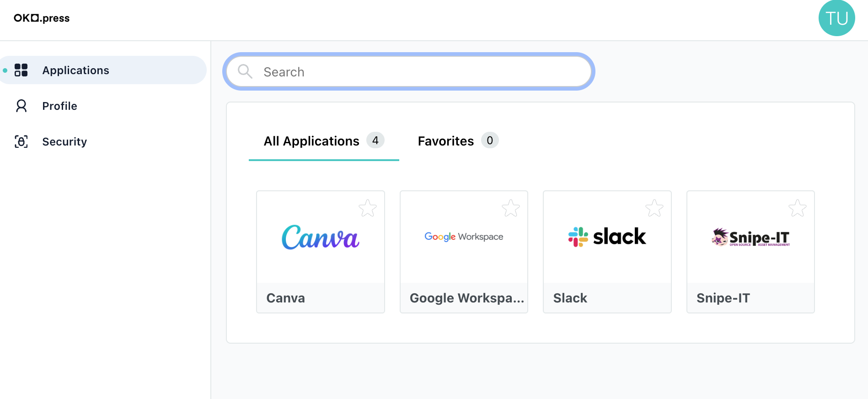The height and width of the screenshot is (399, 868).
Task: Toggle favorite star on Slack
Action: [654, 208]
